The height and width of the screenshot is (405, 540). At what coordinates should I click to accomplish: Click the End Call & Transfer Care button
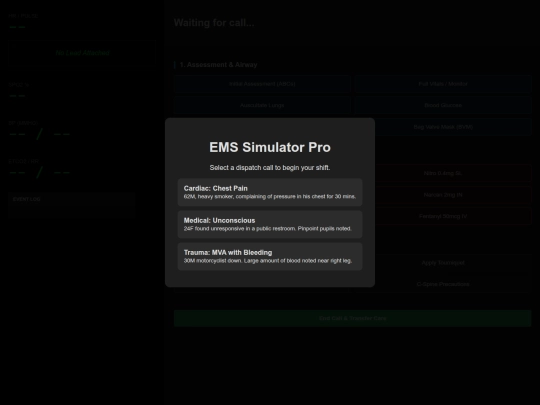353,318
